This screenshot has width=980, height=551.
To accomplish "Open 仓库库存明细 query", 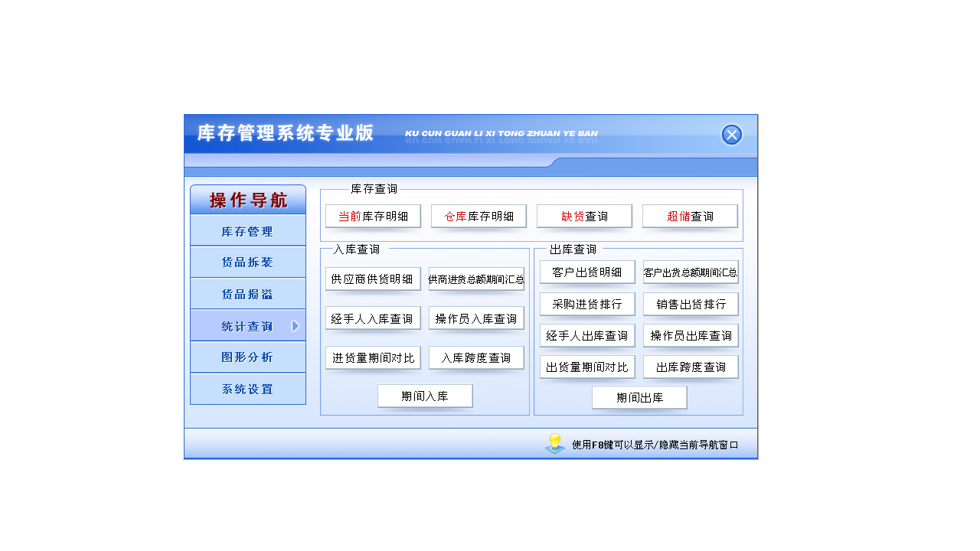I will point(479,216).
